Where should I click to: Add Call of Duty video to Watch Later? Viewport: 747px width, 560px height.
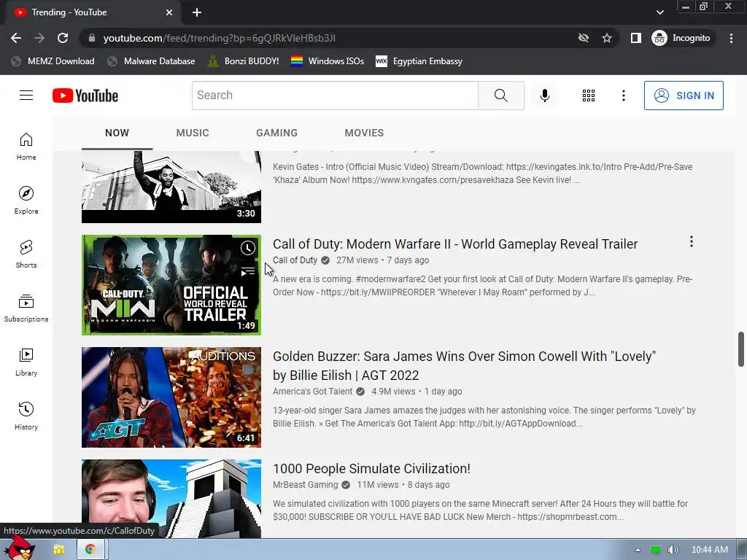(248, 248)
